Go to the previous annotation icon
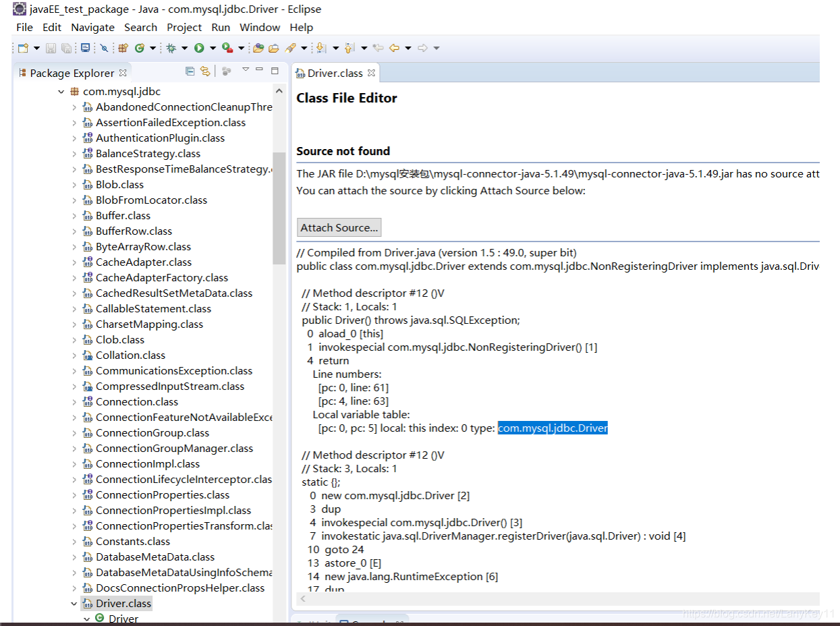The image size is (840, 626). (349, 48)
